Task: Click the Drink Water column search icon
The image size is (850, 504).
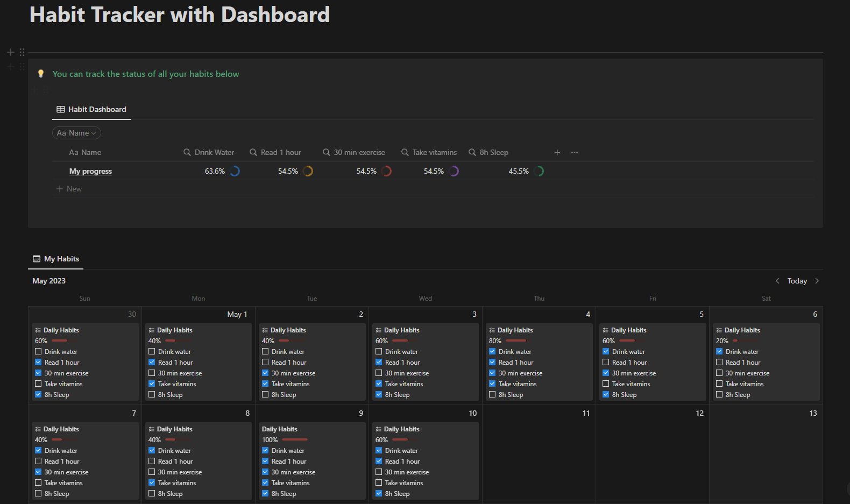Action: click(x=187, y=152)
